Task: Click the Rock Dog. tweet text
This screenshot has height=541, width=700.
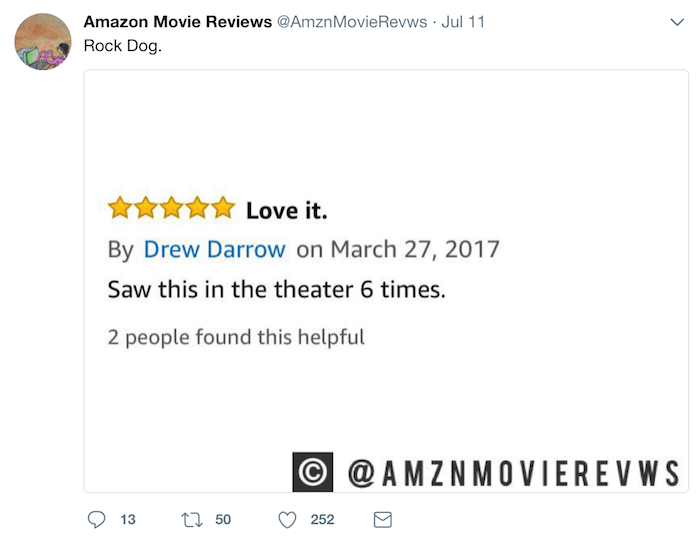Action: coord(123,46)
